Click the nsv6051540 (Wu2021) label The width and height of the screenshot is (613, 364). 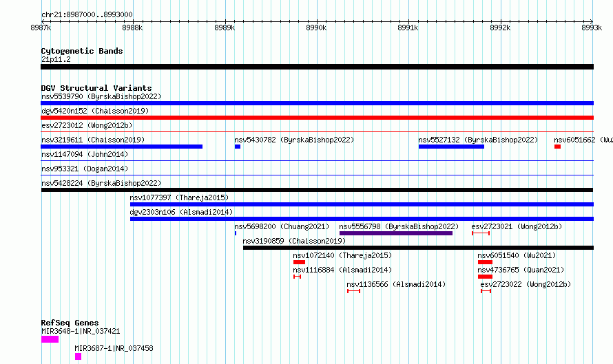click(x=517, y=255)
